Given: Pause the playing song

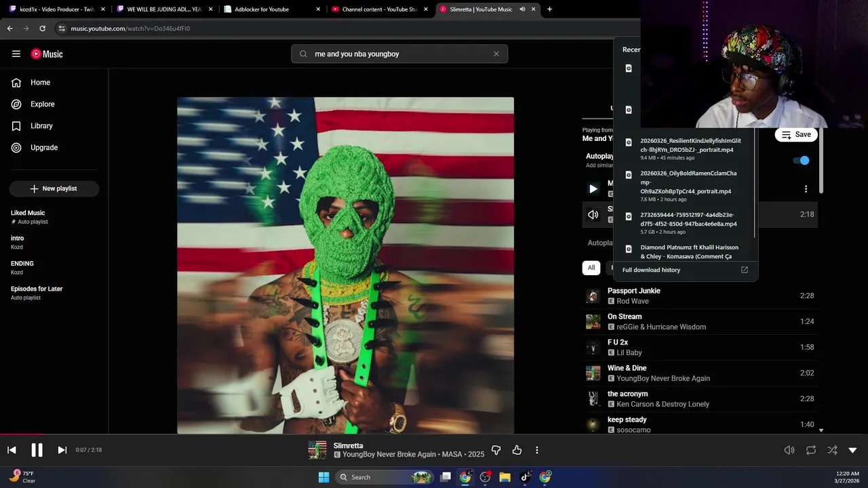Looking at the screenshot, I should [x=37, y=450].
